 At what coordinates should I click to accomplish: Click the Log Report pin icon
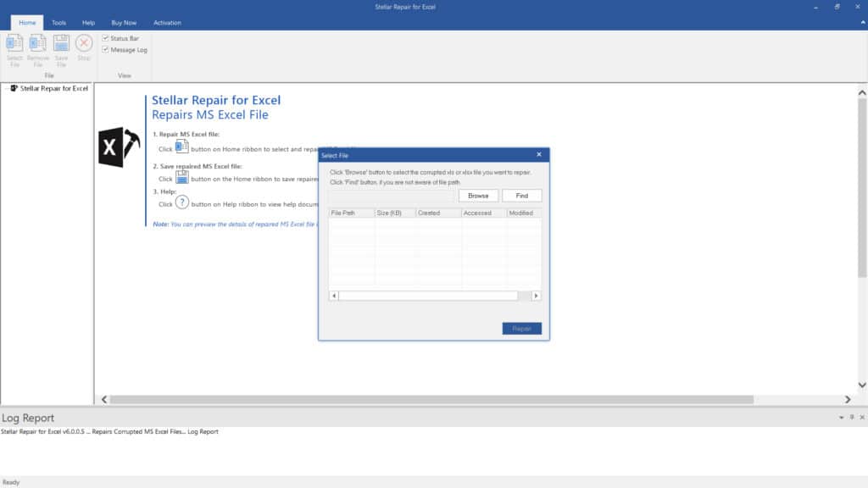point(852,417)
